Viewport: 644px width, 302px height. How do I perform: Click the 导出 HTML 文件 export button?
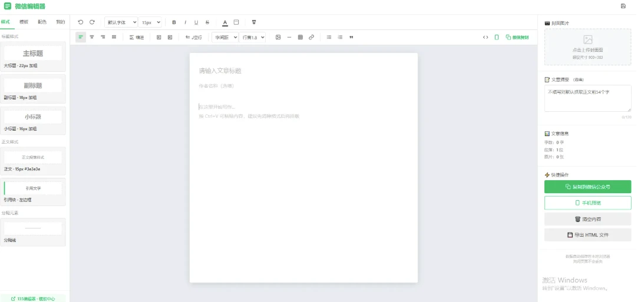[x=588, y=235]
